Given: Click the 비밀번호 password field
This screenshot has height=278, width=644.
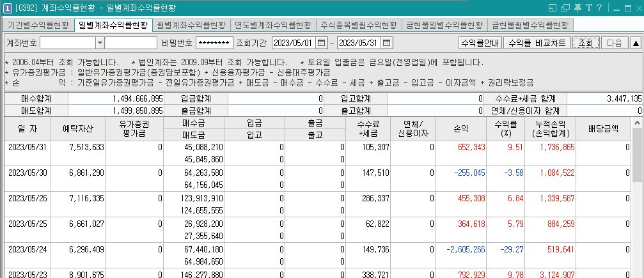Looking at the screenshot, I should 214,43.
